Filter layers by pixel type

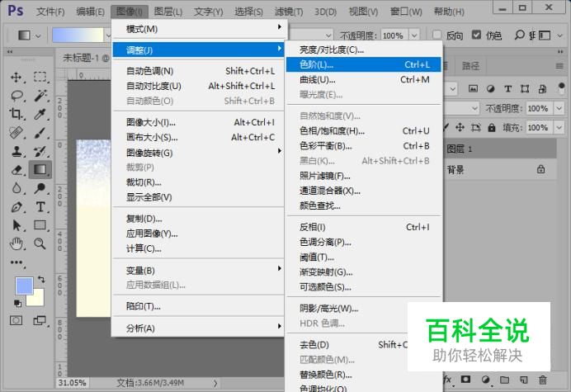click(473, 88)
